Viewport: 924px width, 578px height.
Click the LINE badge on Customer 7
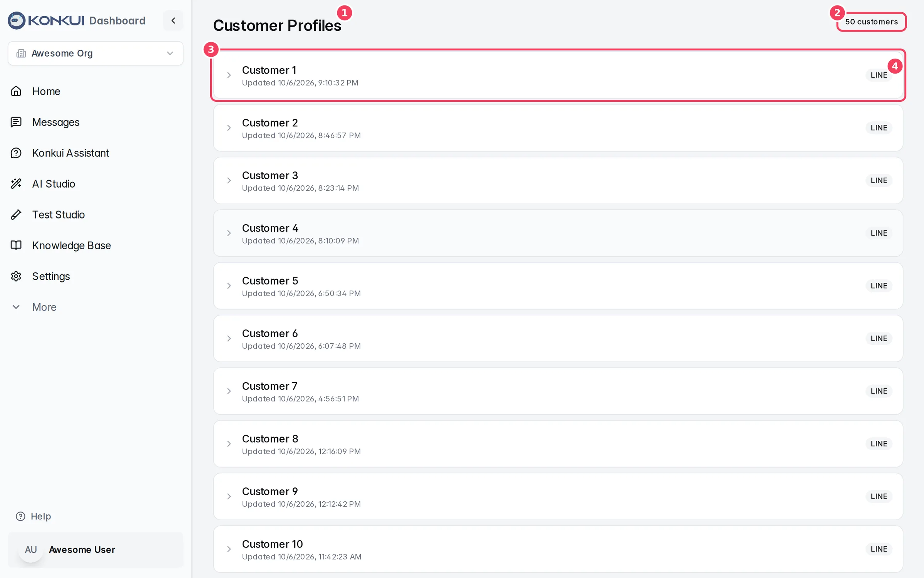[879, 391]
